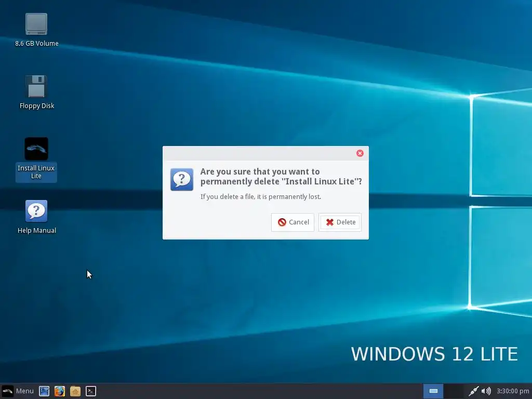Image resolution: width=532 pixels, height=399 pixels.
Task: Click the 'Are you sure' dialog heading
Action: [x=281, y=177]
